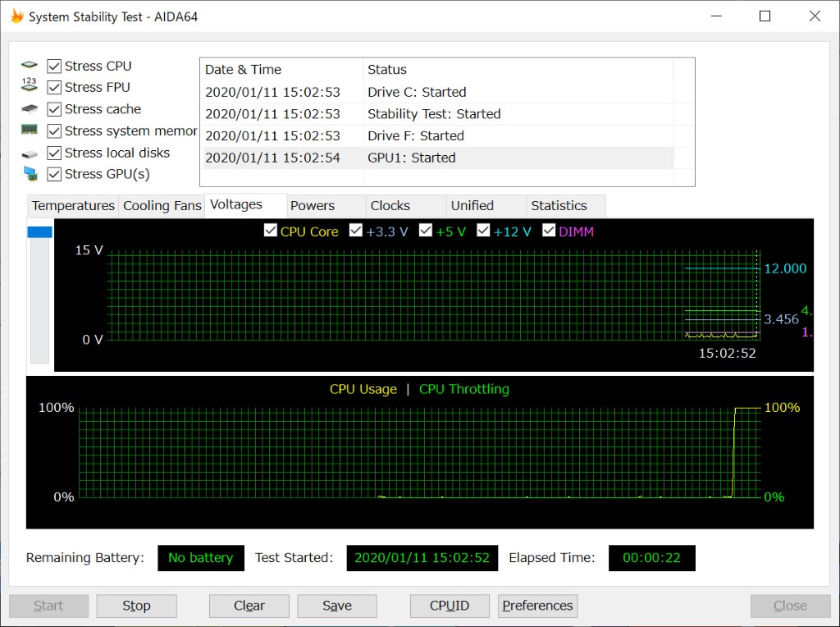Open the Statistics tab
840x627 pixels.
coord(566,206)
